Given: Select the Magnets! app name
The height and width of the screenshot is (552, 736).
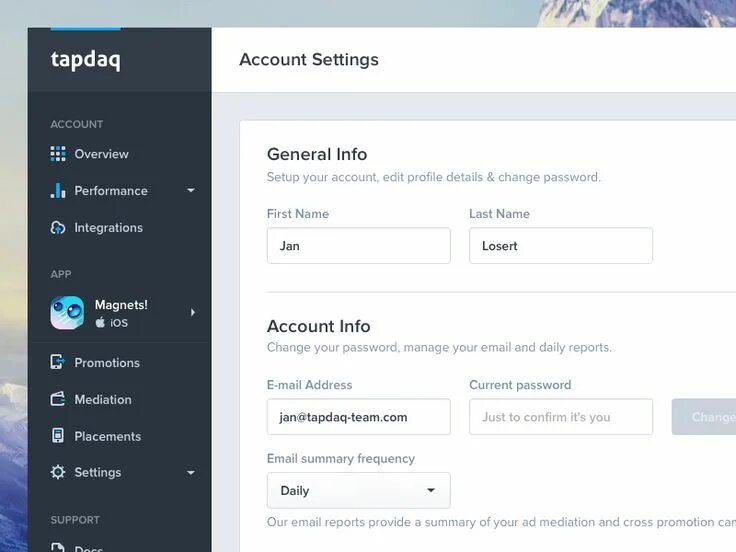Looking at the screenshot, I should point(121,305).
